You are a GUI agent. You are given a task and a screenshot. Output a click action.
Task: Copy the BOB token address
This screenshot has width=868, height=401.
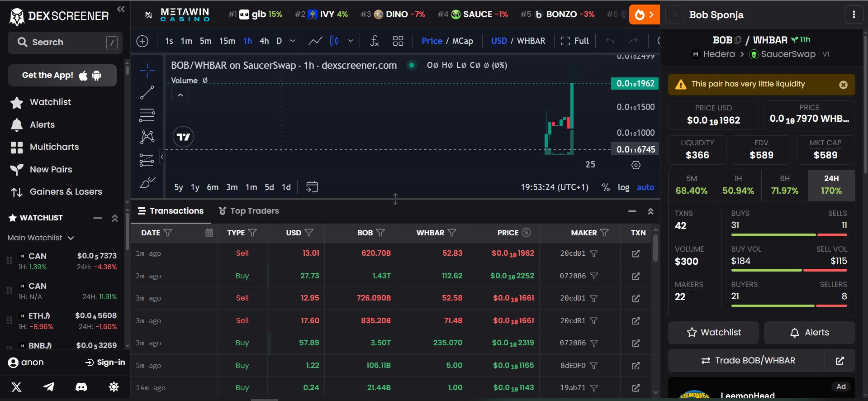[738, 40]
